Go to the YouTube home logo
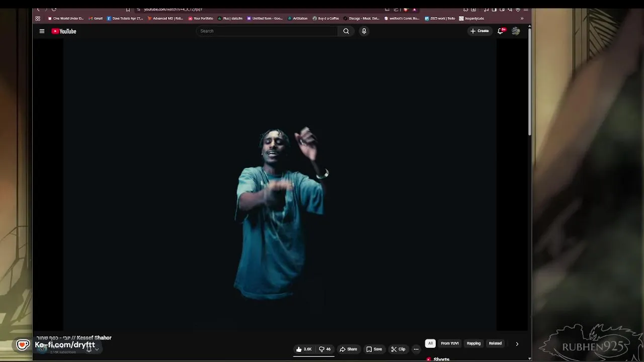Image resolution: width=644 pixels, height=362 pixels. 64,31
